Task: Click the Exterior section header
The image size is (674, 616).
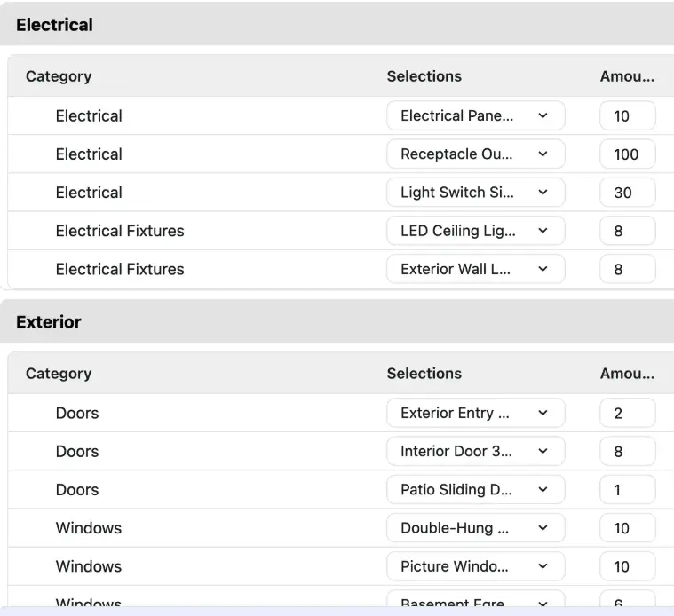Action: 49,322
